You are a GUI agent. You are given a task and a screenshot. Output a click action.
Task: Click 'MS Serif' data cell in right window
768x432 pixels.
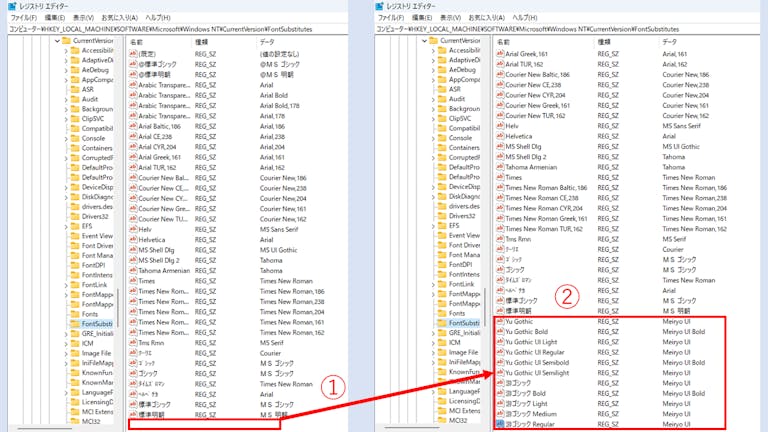pos(674,239)
